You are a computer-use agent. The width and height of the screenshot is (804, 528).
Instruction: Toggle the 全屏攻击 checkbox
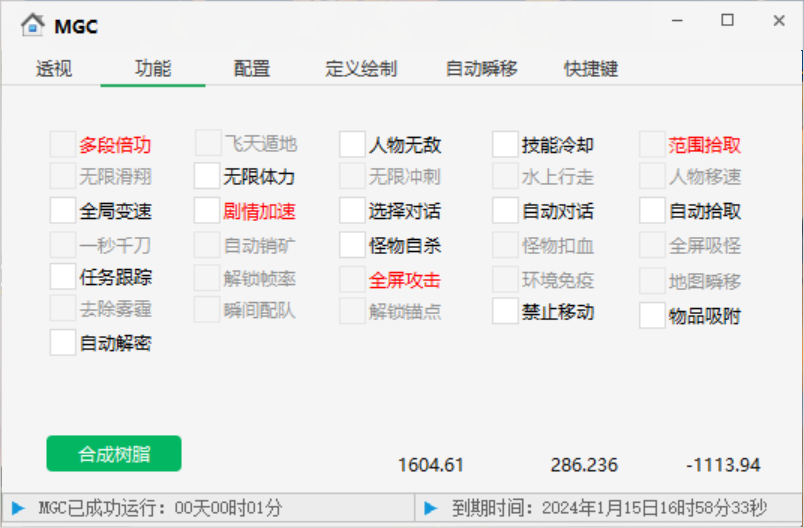(352, 279)
